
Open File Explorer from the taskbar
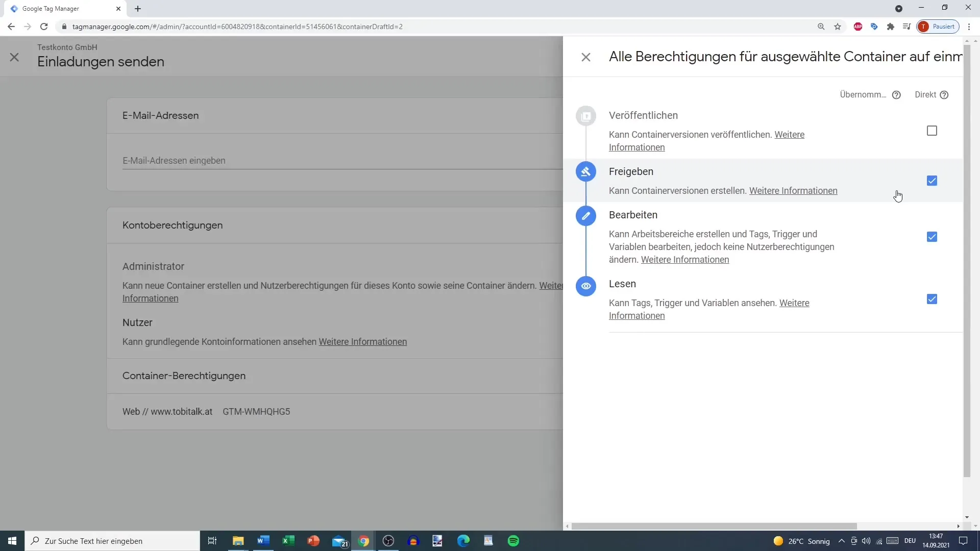pos(238,541)
